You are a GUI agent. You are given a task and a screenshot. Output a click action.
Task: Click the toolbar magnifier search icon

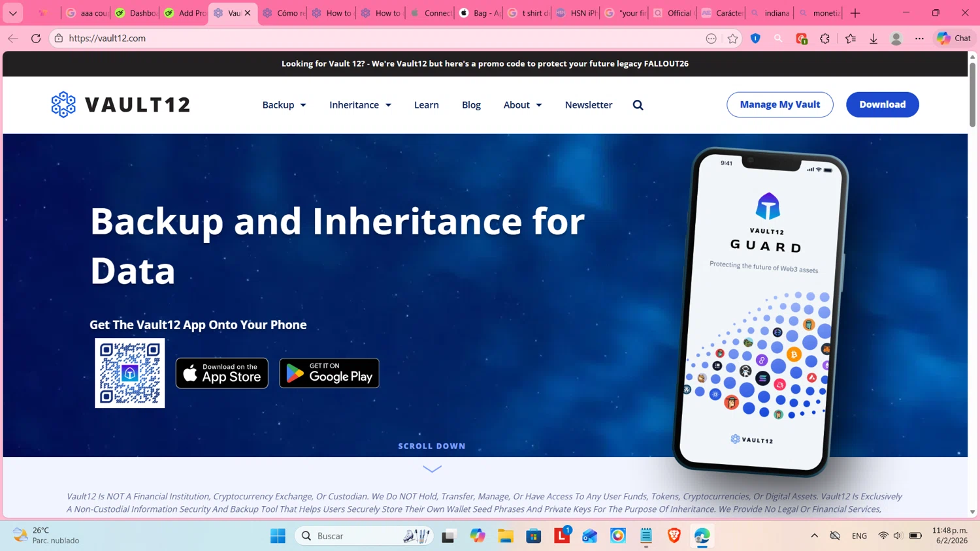click(778, 39)
